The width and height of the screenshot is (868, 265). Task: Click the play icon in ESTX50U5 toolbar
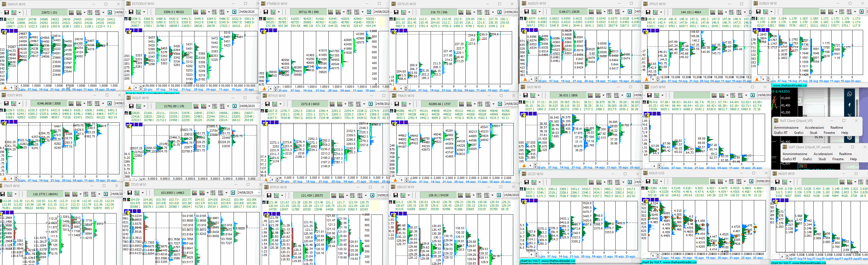(234, 12)
